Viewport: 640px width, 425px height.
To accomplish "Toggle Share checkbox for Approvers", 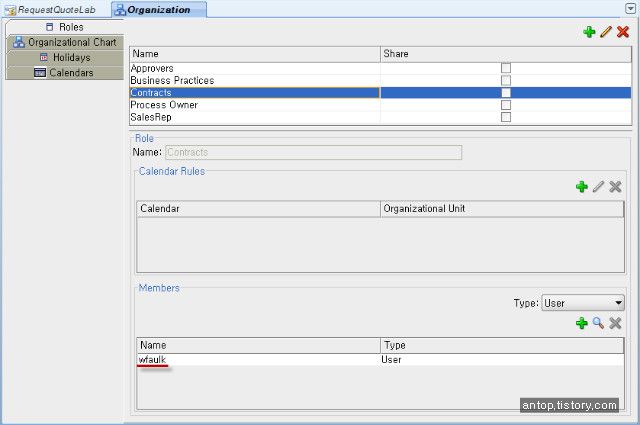I will [506, 68].
